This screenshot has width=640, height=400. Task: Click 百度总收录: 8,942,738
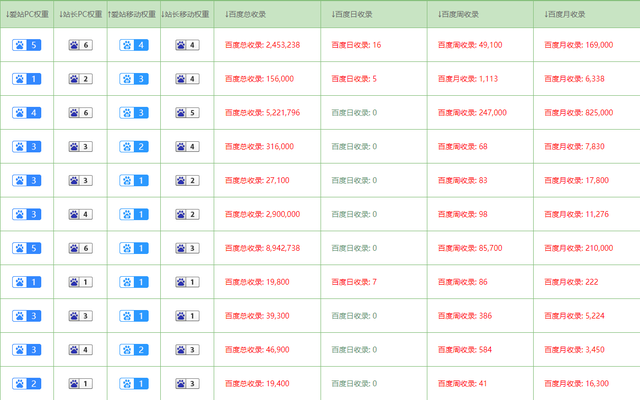click(x=262, y=248)
